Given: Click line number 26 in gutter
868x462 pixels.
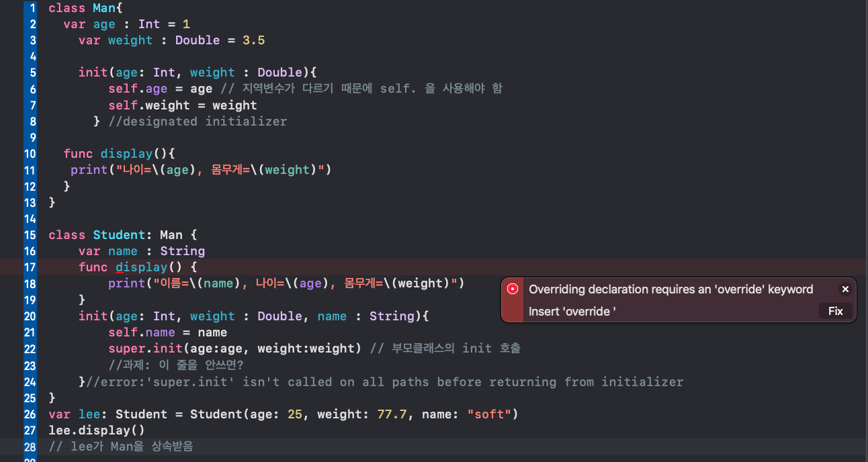Looking at the screenshot, I should tap(30, 414).
